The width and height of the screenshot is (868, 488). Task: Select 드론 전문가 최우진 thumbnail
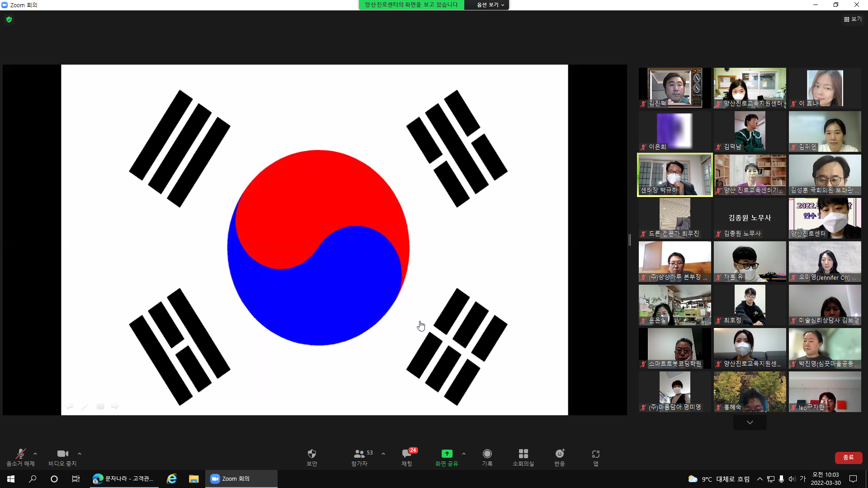(x=675, y=218)
